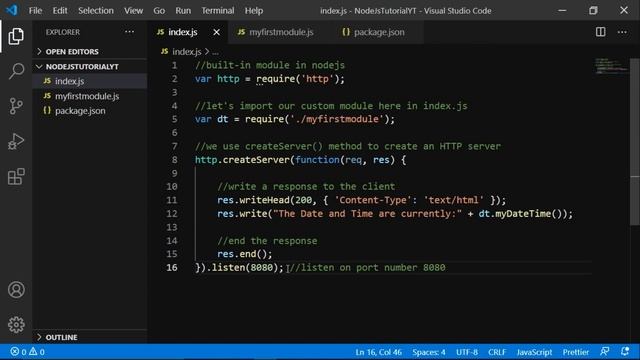Click the breadcrumb ellipsis after index.js

pos(216,52)
